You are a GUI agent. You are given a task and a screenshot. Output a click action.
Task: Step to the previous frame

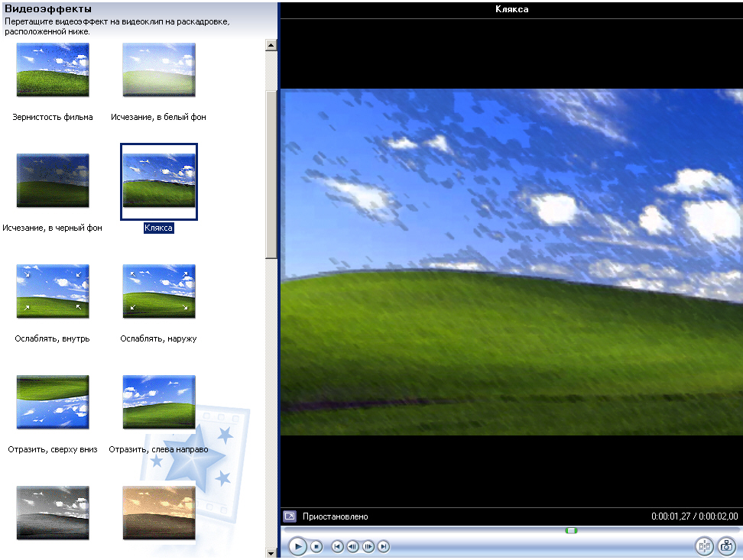[x=352, y=547]
